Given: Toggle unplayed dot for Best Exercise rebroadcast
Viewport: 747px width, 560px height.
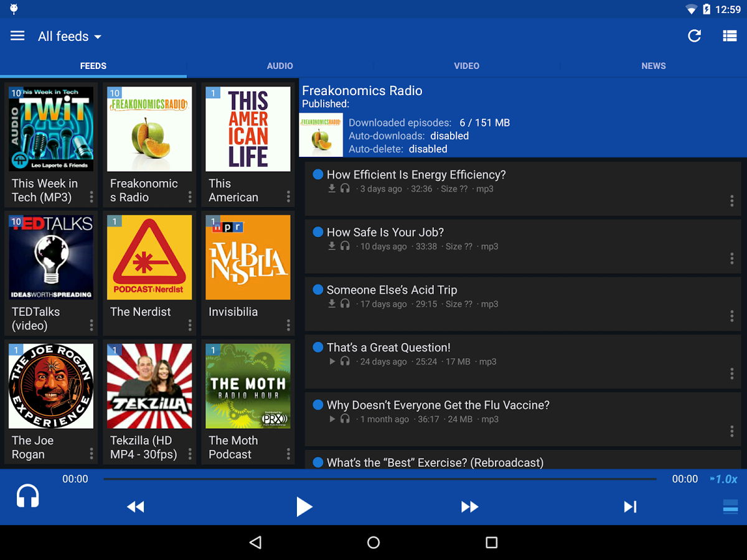Looking at the screenshot, I should (x=318, y=462).
